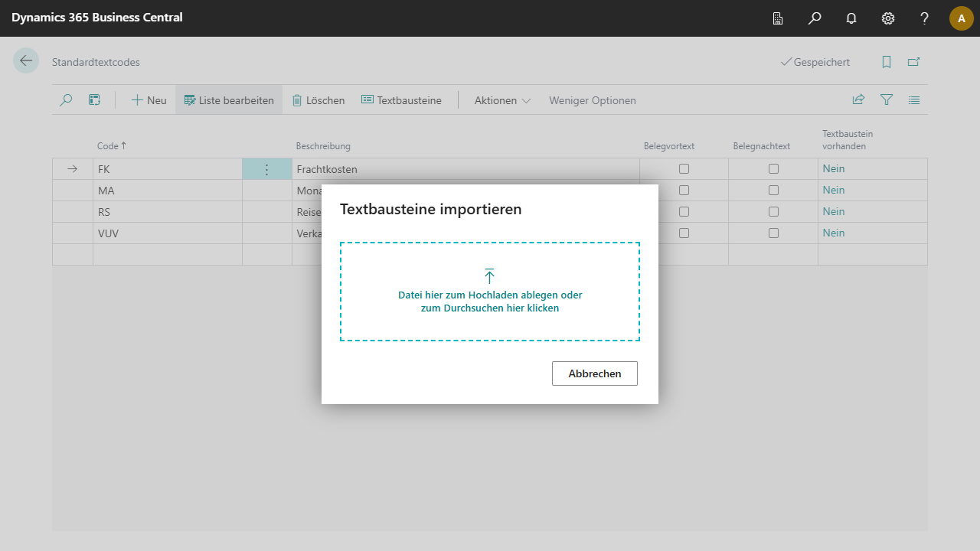The width and height of the screenshot is (980, 551).
Task: Open the settings gear
Action: [x=888, y=18]
